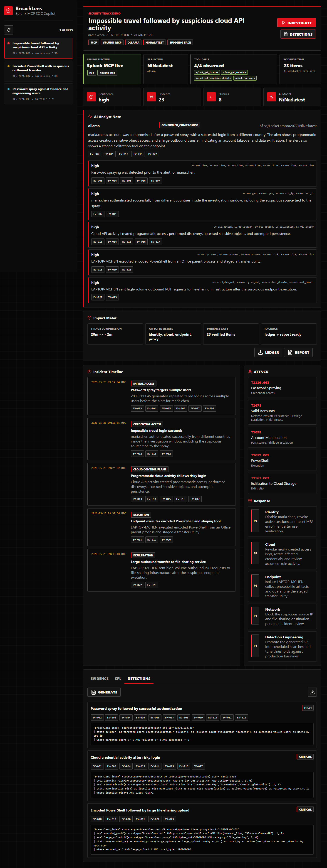Viewport: 327px width, 868px height.
Task: Click the Queries terminal icon
Action: click(211, 97)
